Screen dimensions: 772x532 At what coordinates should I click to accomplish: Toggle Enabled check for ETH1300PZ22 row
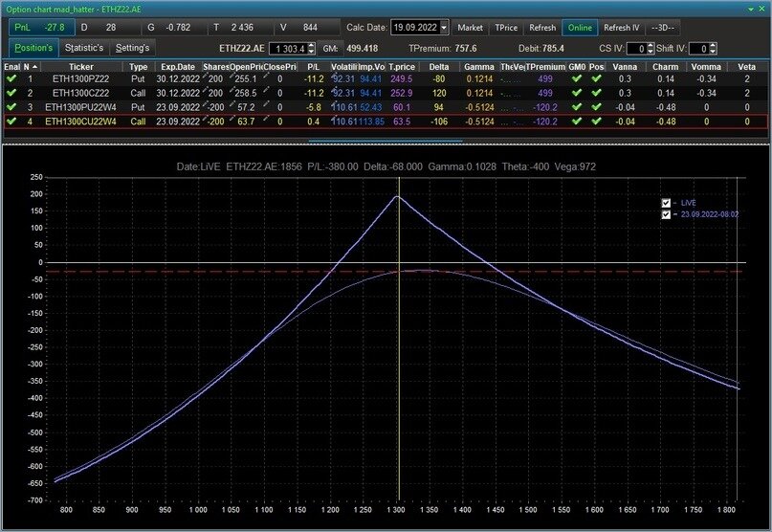[x=11, y=78]
